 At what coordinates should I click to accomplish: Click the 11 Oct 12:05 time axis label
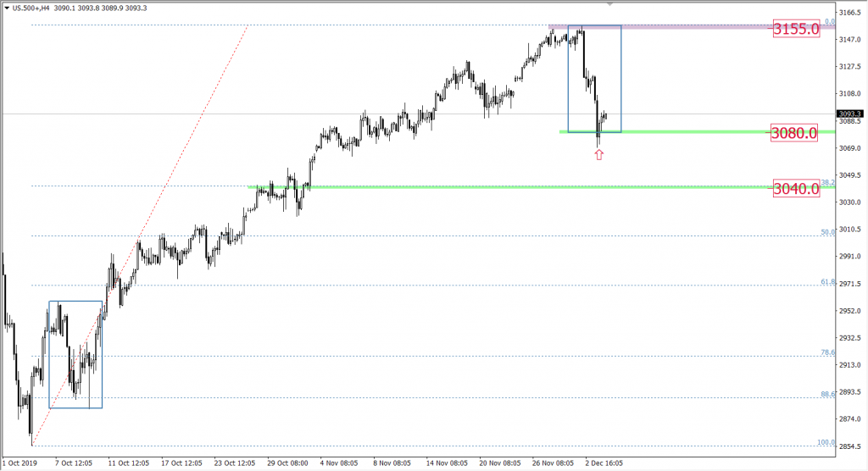point(129,463)
